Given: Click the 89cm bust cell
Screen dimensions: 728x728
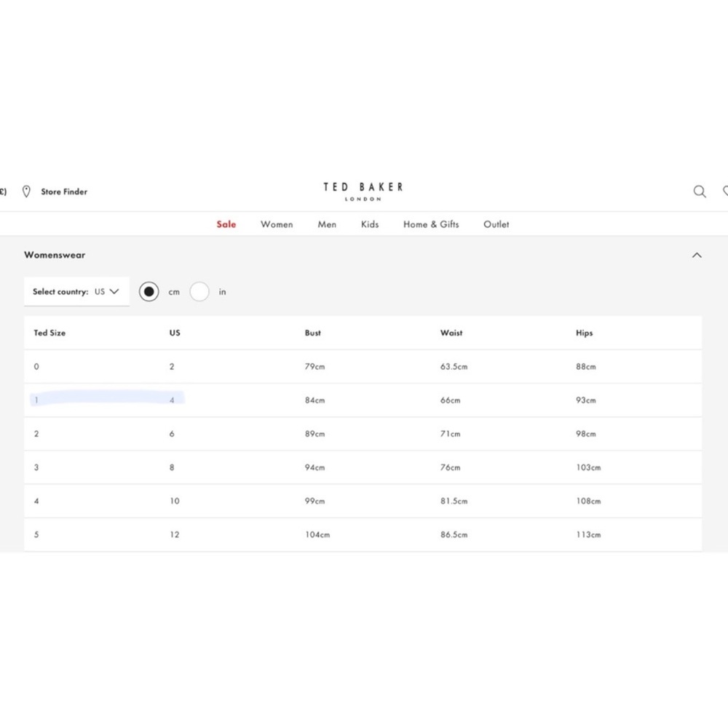Looking at the screenshot, I should tap(314, 434).
